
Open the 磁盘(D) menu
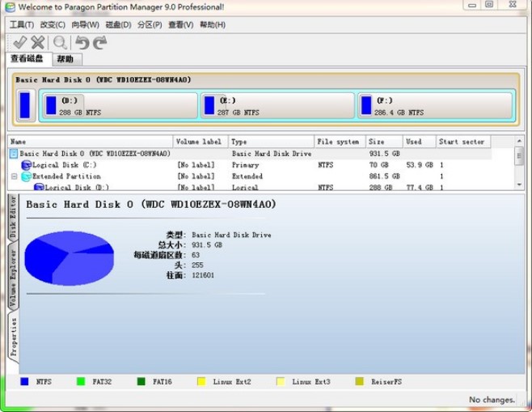pos(118,25)
